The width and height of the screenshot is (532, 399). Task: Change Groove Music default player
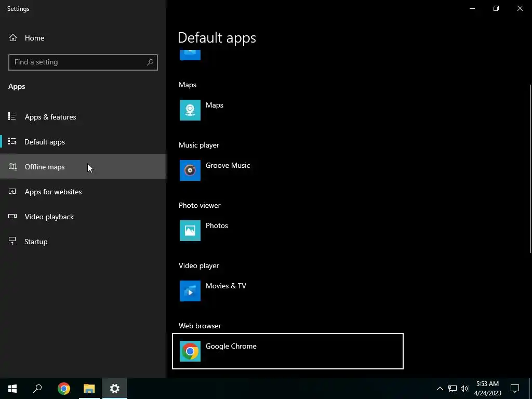pyautogui.click(x=288, y=170)
